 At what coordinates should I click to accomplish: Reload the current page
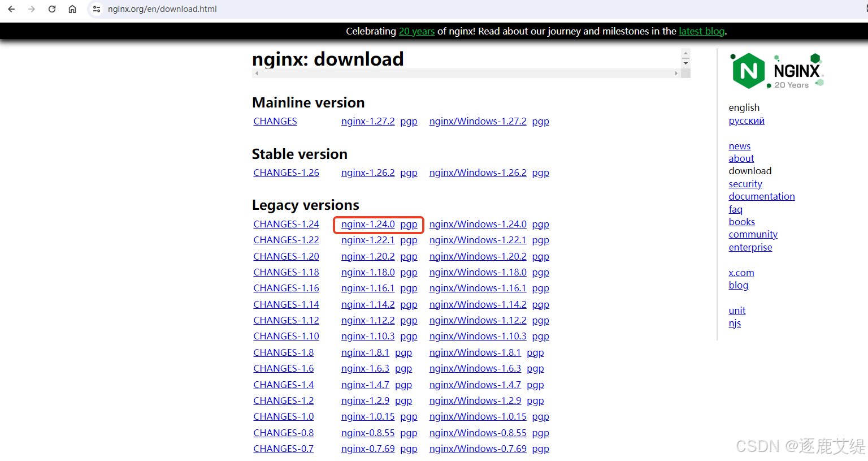(x=52, y=9)
